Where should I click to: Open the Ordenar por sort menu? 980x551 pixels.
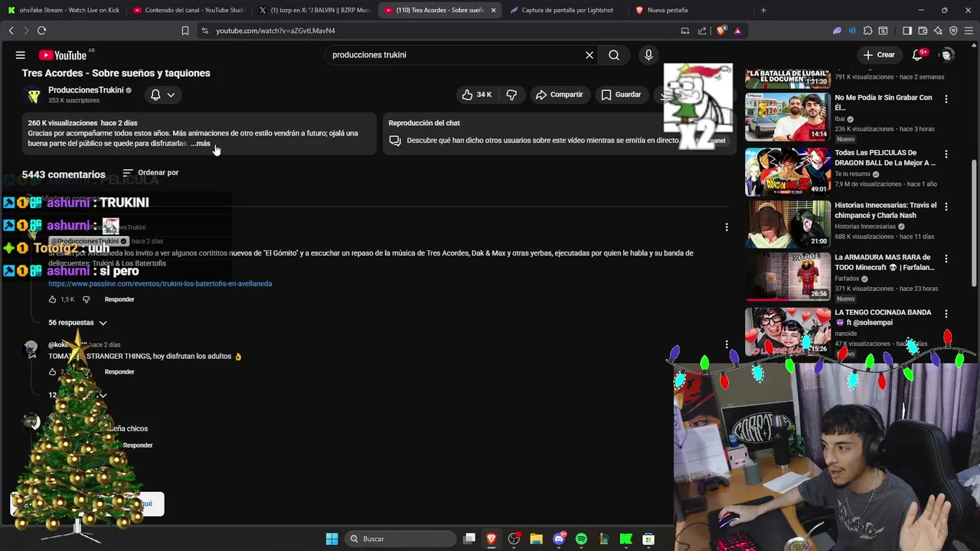[151, 173]
